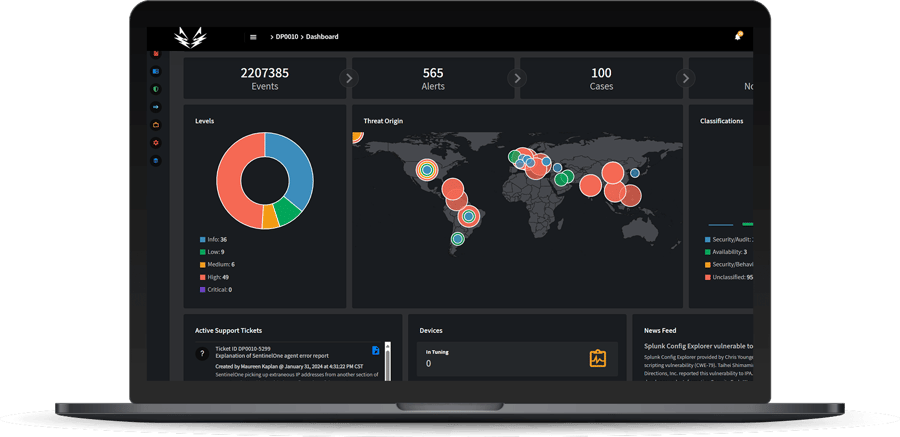Screen dimensions: 900x437
Task: Click the "Medium: 6" legend label
Action: pyautogui.click(x=221, y=265)
